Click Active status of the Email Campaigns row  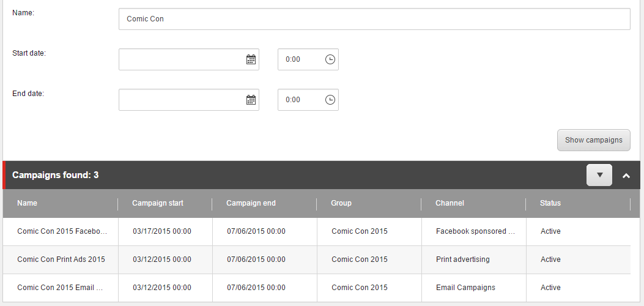click(550, 288)
